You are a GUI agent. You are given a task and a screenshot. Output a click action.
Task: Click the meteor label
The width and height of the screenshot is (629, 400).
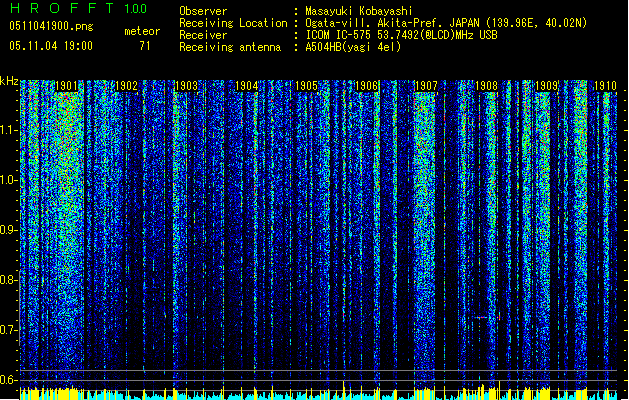coord(142,31)
